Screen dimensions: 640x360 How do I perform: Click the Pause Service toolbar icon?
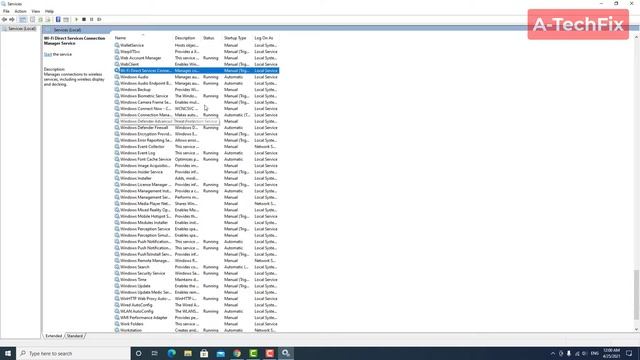(91, 20)
